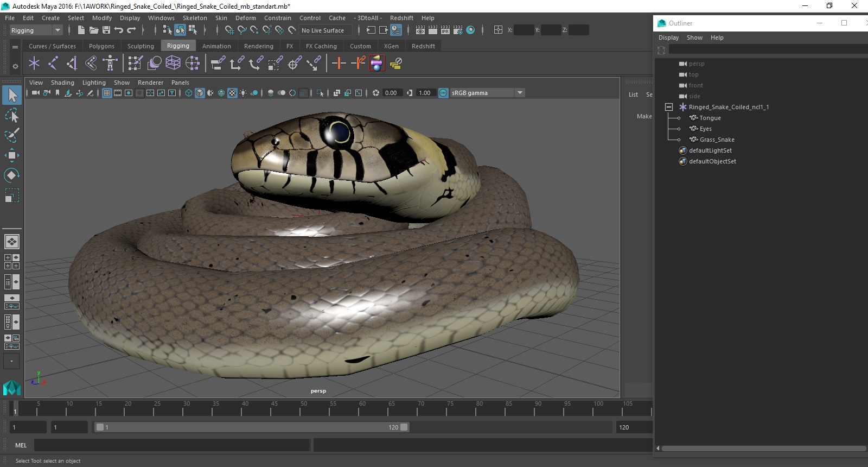Select the Create Joints tool icon
Viewport: 868px width, 467px height.
(x=53, y=64)
